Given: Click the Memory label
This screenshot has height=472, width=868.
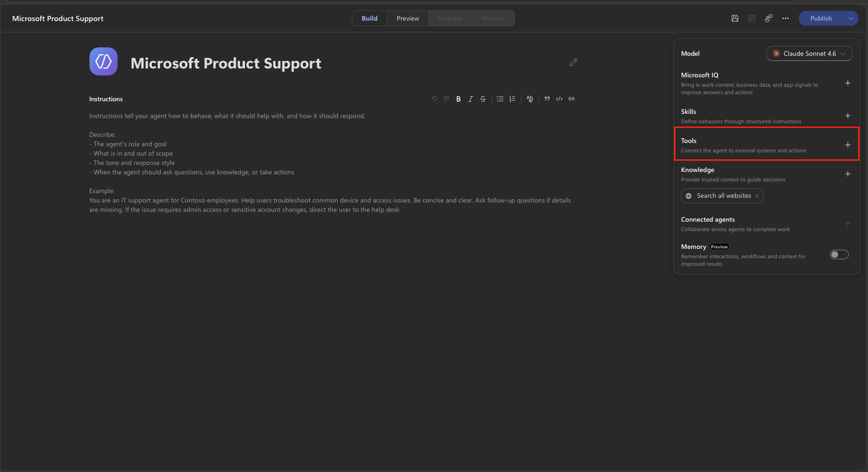Looking at the screenshot, I should coord(694,247).
